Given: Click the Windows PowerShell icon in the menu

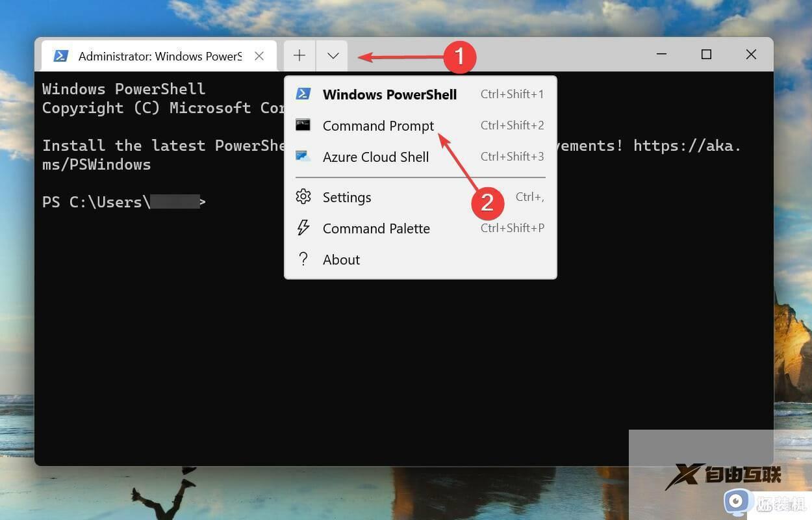Looking at the screenshot, I should [x=303, y=94].
